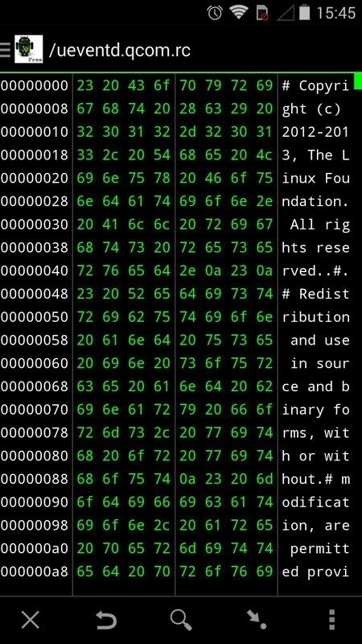362x644 pixels.
Task: Select the ASCII text 'ndation.'
Action: [x=315, y=201]
